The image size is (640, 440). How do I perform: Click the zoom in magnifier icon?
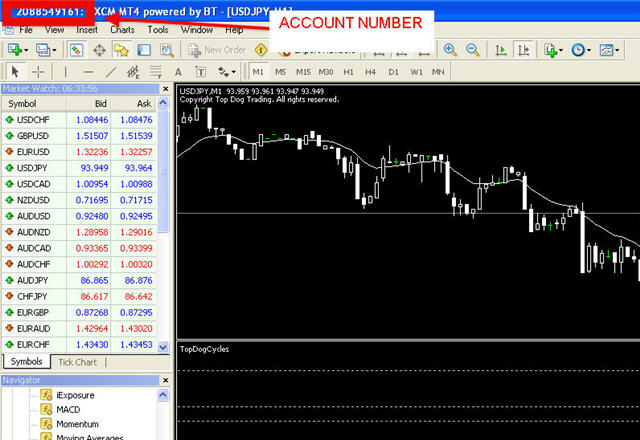click(450, 50)
